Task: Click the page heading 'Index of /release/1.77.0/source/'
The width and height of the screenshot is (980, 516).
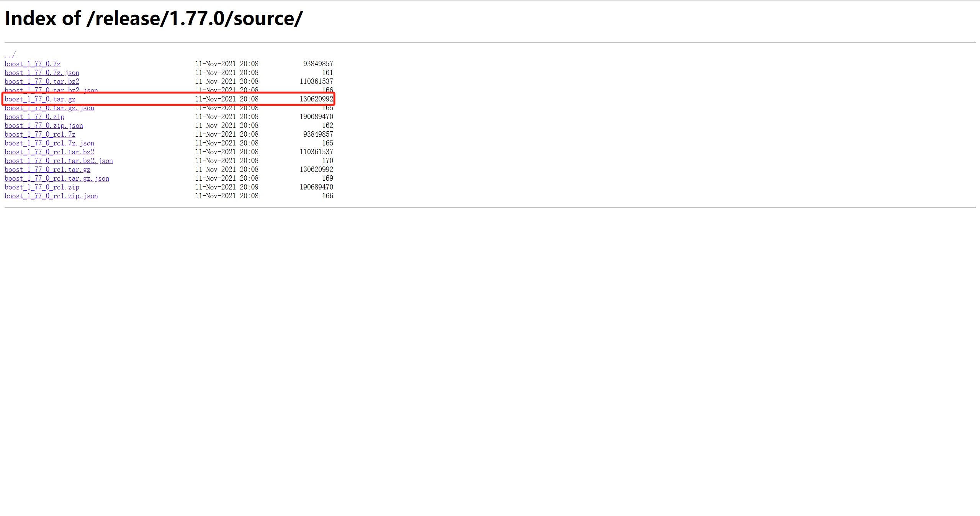Action: [x=154, y=18]
